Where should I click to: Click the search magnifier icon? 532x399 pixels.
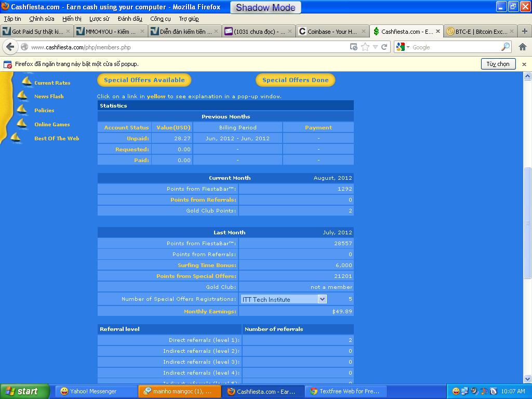pos(505,47)
